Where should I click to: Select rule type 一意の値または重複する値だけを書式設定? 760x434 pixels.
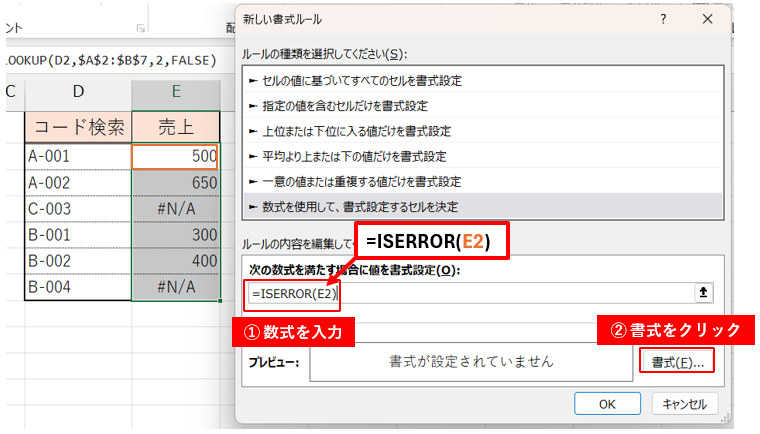(x=482, y=181)
